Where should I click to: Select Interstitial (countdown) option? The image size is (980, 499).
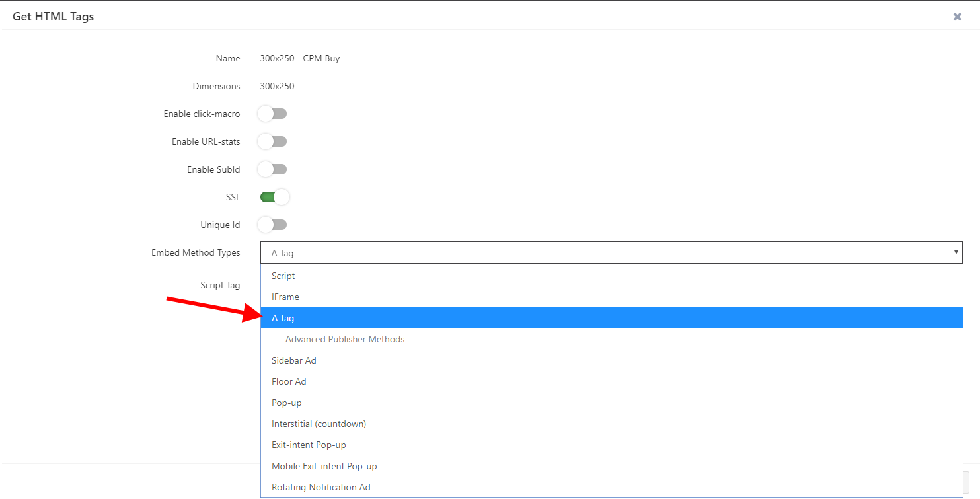click(x=612, y=424)
